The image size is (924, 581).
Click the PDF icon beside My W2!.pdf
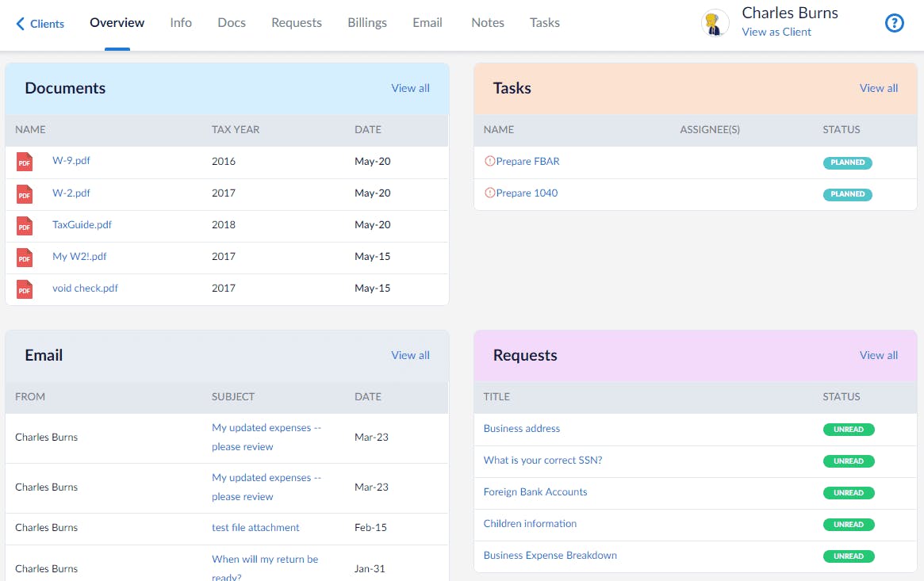[x=25, y=257]
